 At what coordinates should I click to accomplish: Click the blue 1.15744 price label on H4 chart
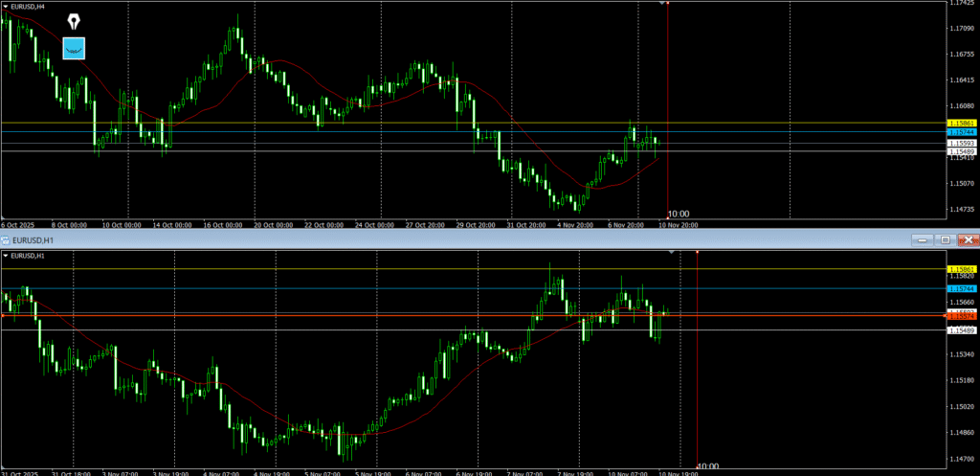[x=961, y=131]
